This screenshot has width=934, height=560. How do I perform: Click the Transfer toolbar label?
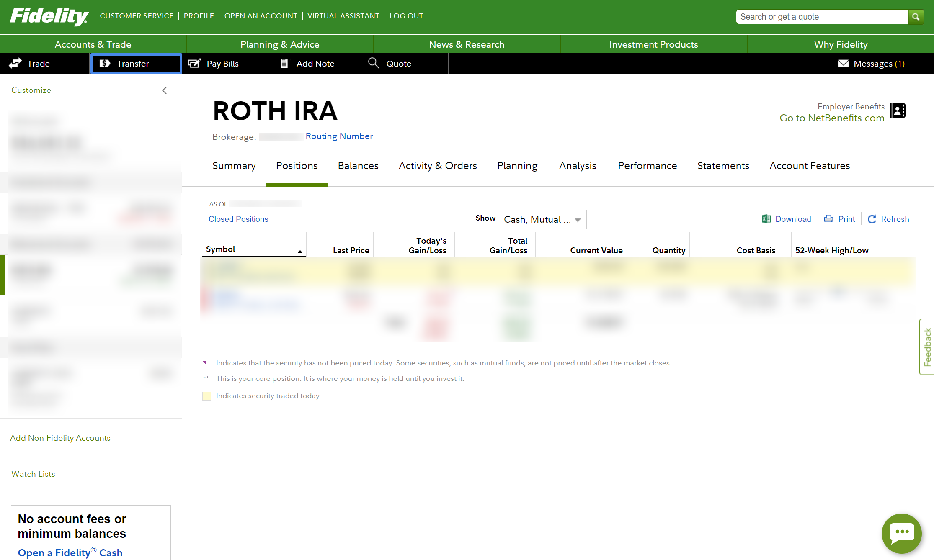[133, 64]
